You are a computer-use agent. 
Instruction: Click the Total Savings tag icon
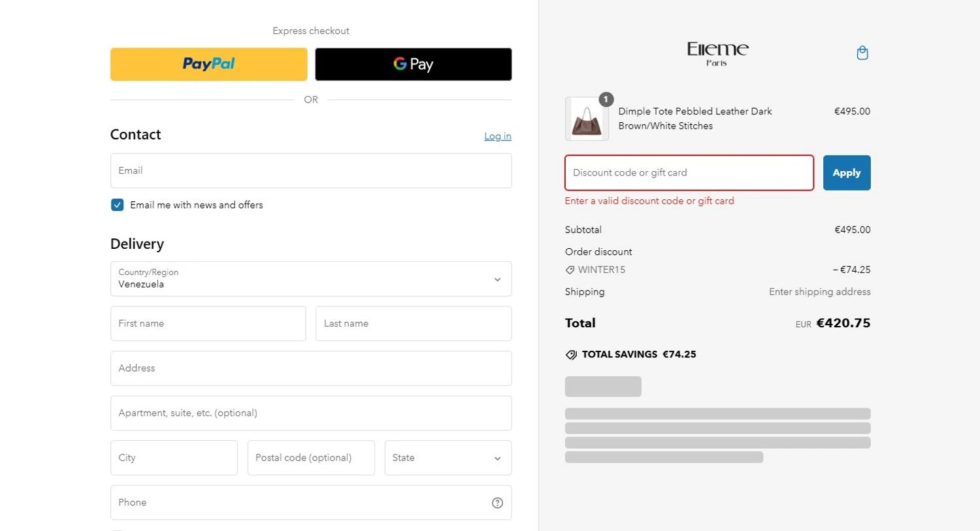pyautogui.click(x=571, y=355)
